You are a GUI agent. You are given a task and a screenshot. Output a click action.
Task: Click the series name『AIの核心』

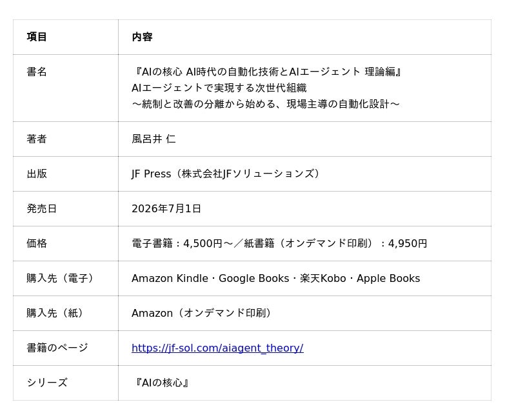click(161, 383)
